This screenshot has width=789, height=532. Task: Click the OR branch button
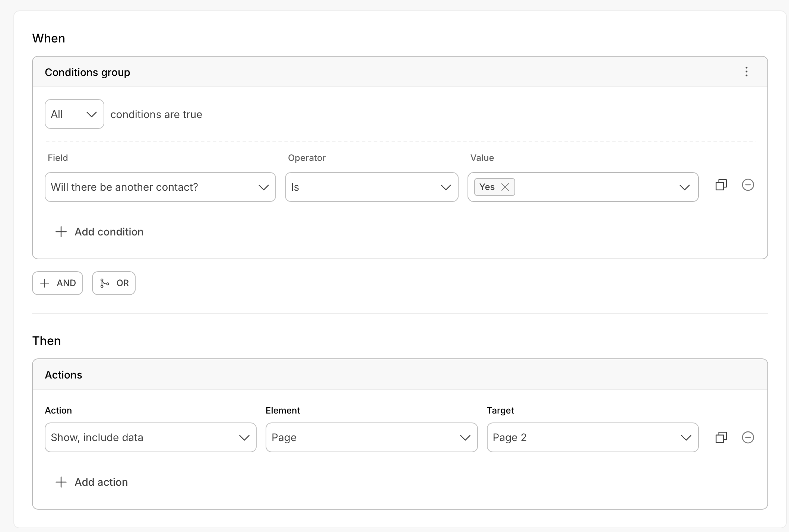pos(114,283)
